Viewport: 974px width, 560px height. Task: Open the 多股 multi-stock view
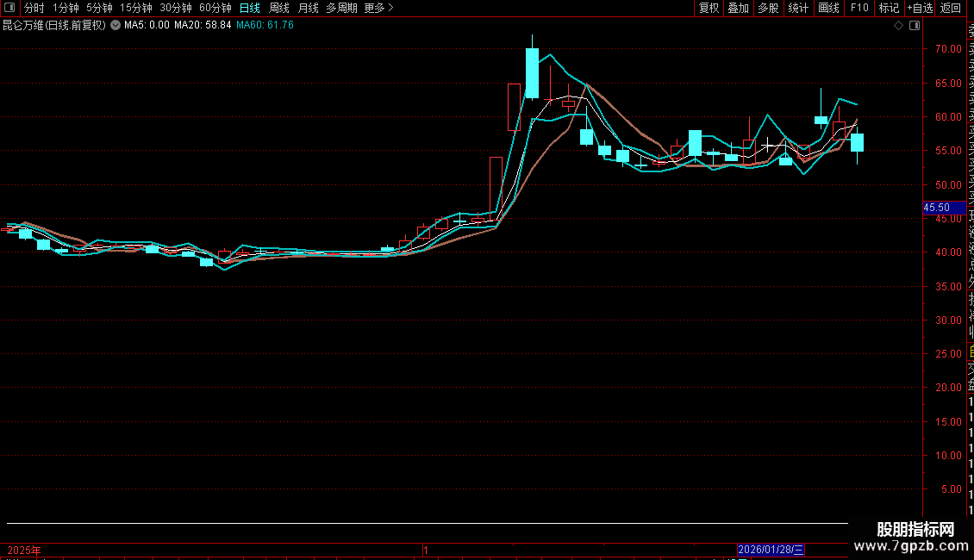pyautogui.click(x=768, y=8)
